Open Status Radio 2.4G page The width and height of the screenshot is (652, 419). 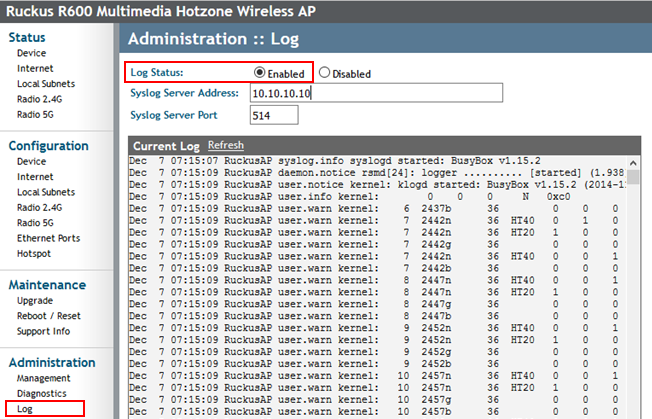click(39, 99)
